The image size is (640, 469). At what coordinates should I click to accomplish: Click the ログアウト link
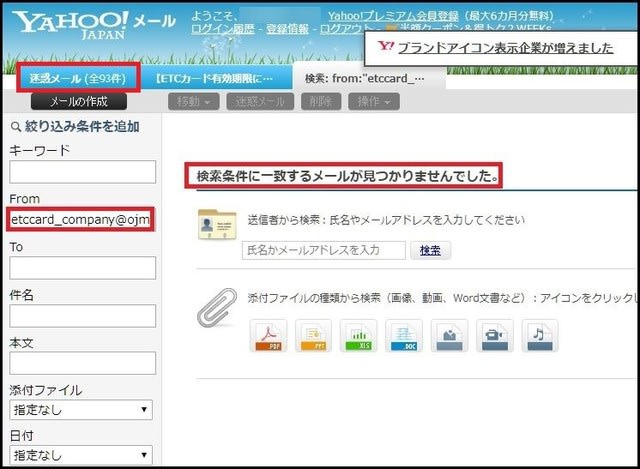point(346,29)
